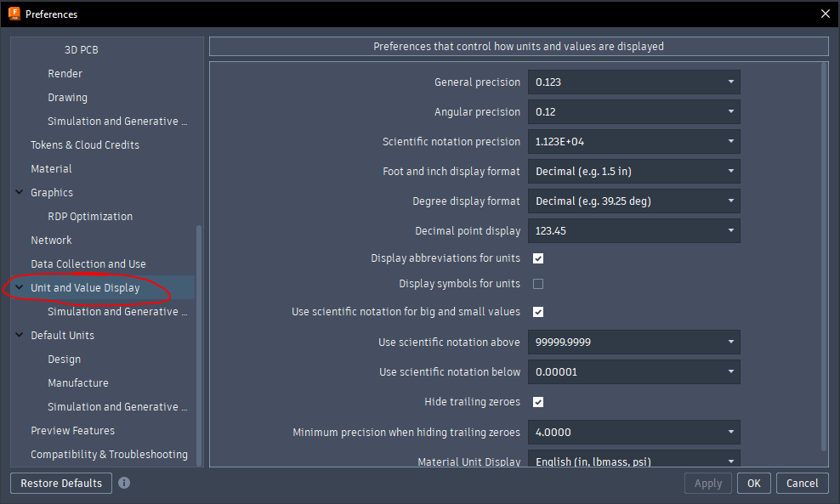Open Material preferences
The image size is (840, 504).
pos(51,169)
